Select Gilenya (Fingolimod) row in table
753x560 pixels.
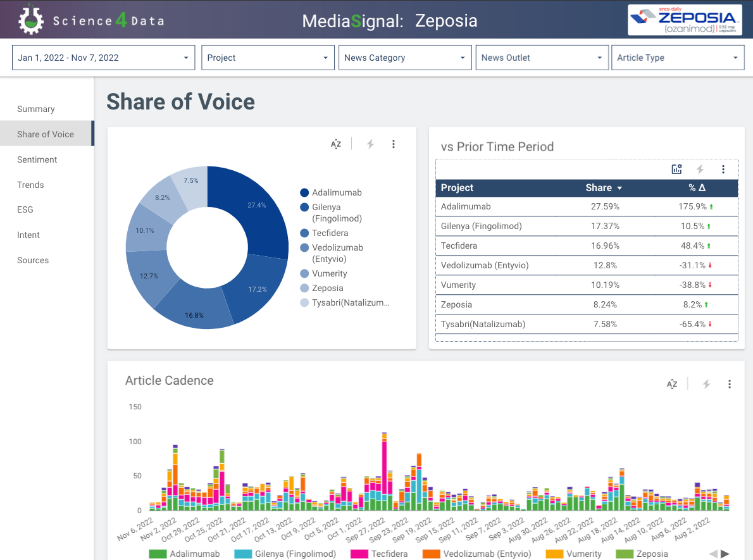(x=587, y=226)
